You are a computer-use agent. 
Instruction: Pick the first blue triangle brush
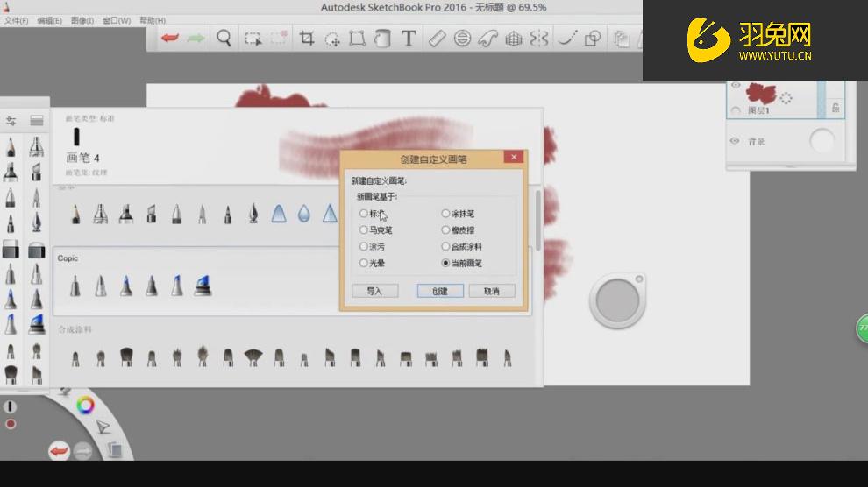click(279, 214)
